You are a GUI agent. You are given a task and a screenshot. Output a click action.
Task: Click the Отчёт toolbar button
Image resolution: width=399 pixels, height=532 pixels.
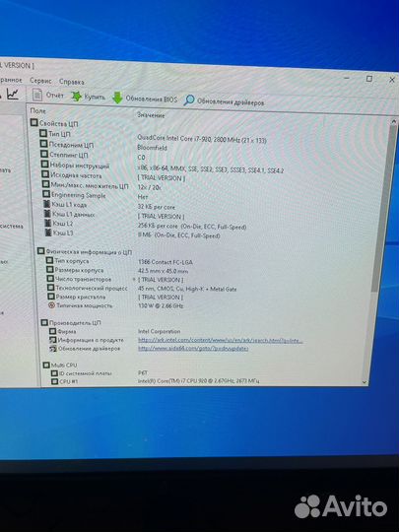click(48, 95)
